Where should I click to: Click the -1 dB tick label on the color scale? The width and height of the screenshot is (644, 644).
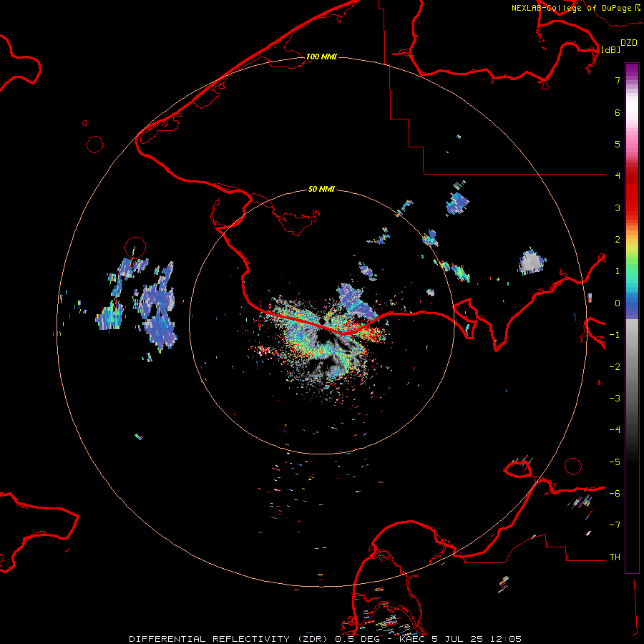615,335
